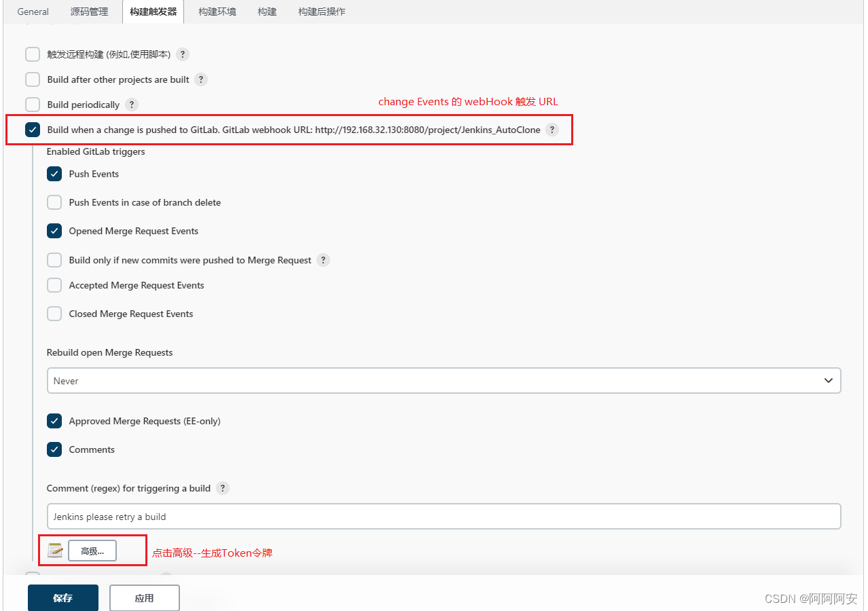This screenshot has height=611, width=868.
Task: Uncheck Opened Merge Request Events
Action: coord(54,231)
